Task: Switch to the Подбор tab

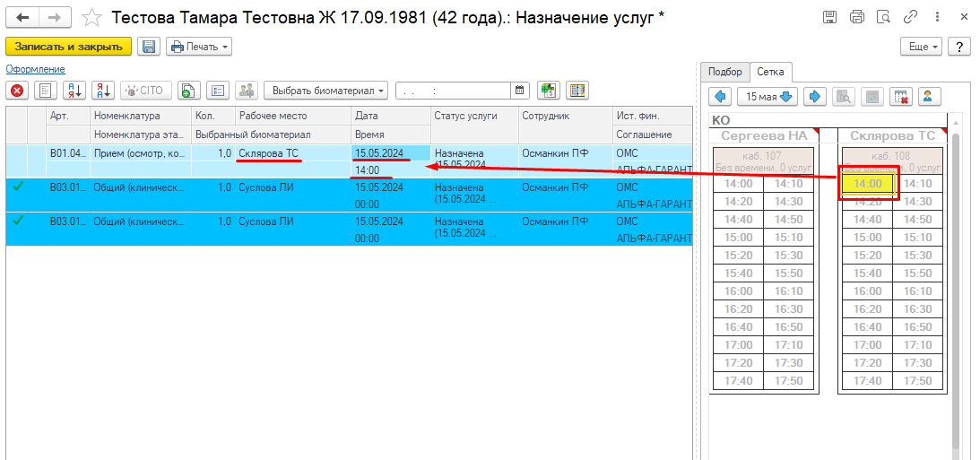Action: 725,72
